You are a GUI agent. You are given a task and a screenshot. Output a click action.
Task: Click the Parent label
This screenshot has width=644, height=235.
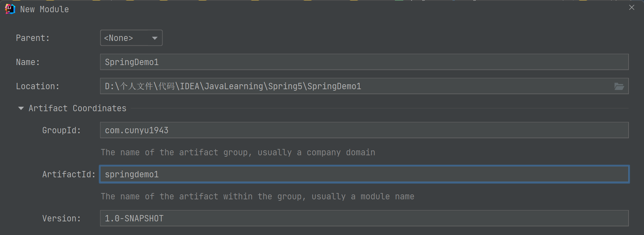point(33,38)
